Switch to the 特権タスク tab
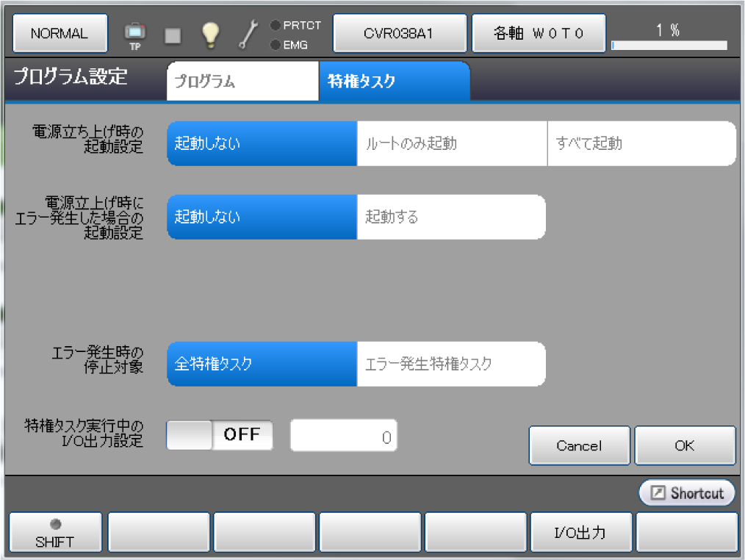 (394, 82)
